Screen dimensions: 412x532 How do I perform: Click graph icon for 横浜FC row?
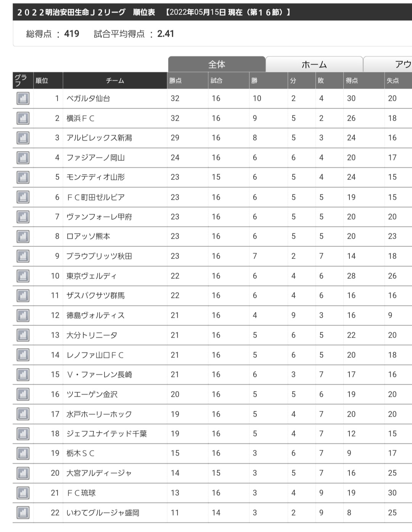click(x=23, y=118)
